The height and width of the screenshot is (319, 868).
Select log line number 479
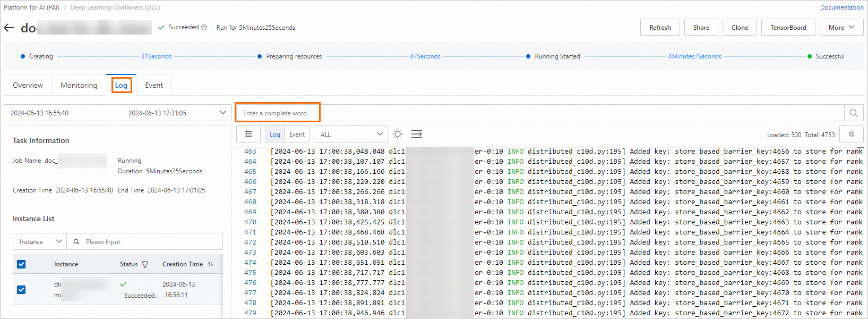[x=250, y=313]
